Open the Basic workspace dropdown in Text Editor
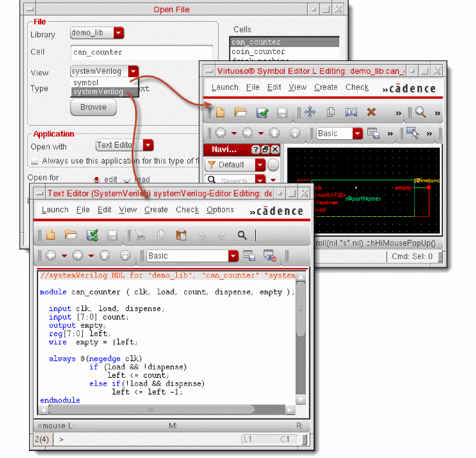This screenshot has height=458, width=476. [233, 256]
